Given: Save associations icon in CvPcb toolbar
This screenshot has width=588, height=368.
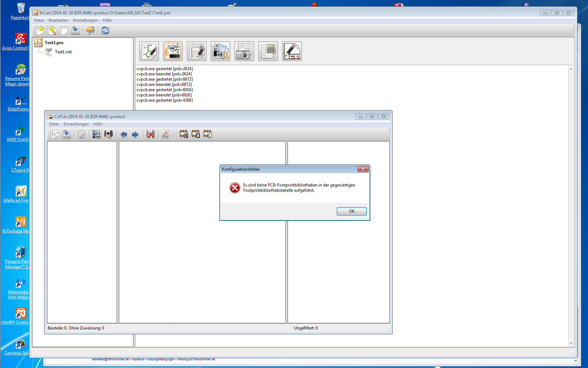Looking at the screenshot, I should coord(66,134).
